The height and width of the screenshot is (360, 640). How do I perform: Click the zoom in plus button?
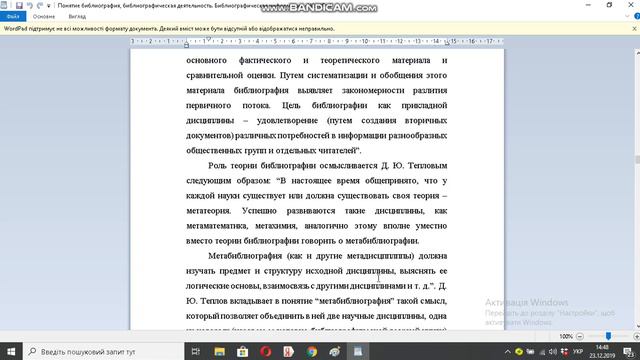coord(636,336)
